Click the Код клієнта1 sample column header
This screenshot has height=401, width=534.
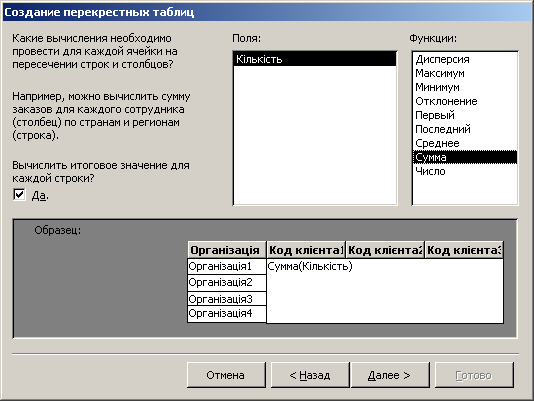(x=306, y=250)
